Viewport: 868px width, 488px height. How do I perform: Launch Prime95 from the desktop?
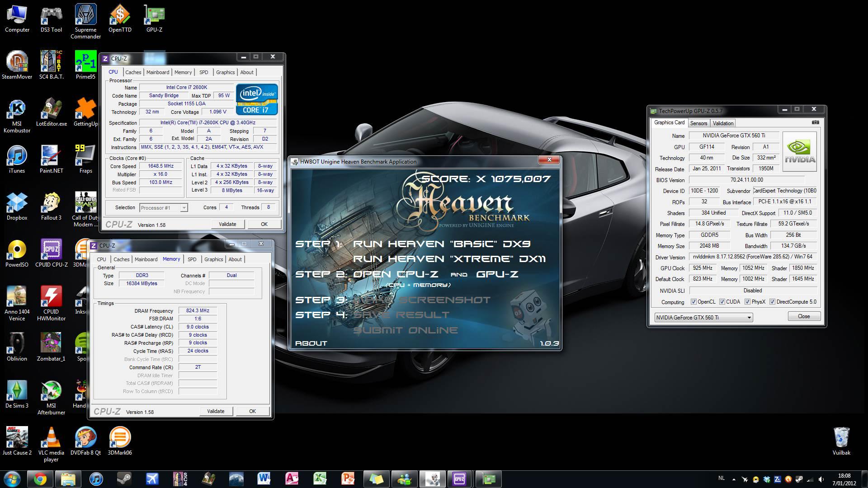click(x=85, y=65)
